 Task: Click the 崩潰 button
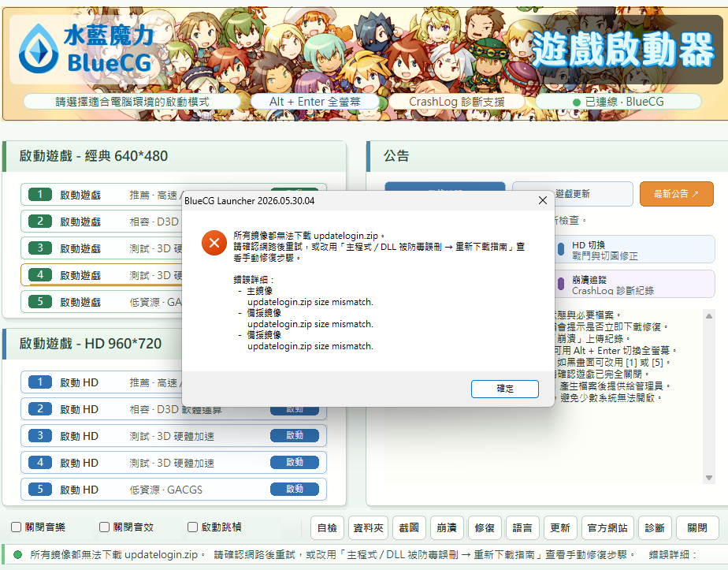[447, 527]
